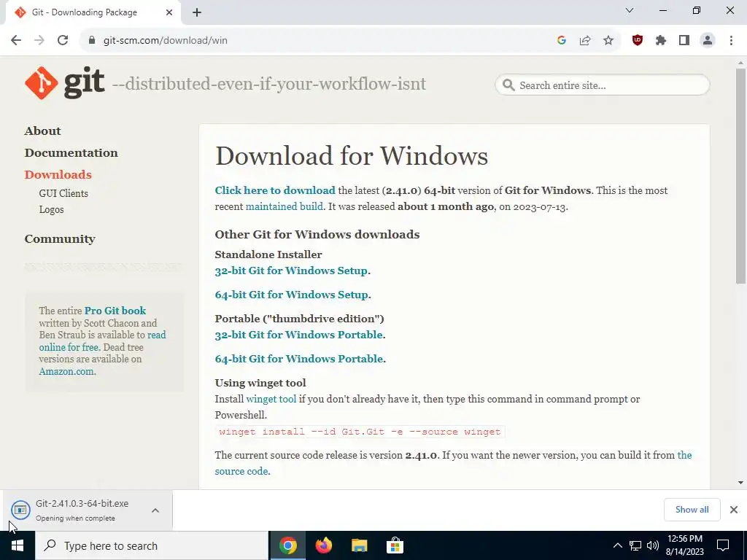
Task: Click 'read online for free' link
Action: (102, 341)
